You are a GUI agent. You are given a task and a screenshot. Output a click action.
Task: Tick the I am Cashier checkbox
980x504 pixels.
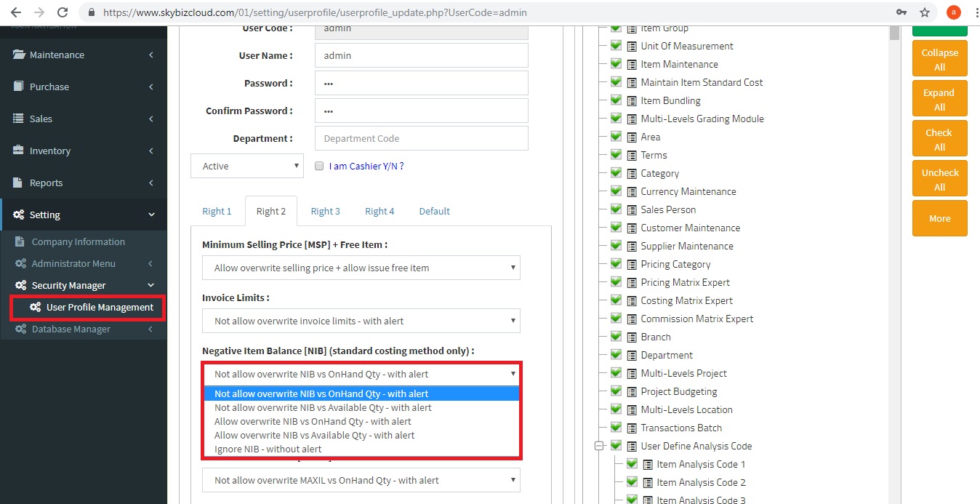click(x=319, y=167)
